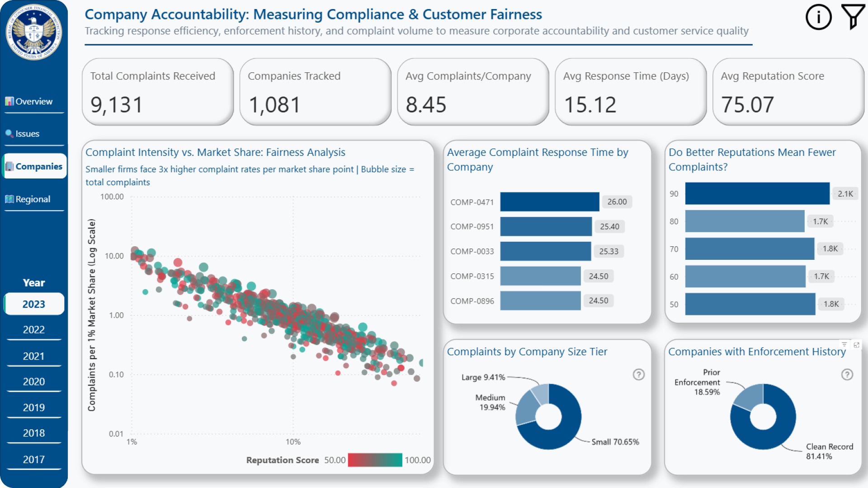Open the filter funnel icon top right
The image size is (868, 488).
tap(853, 17)
